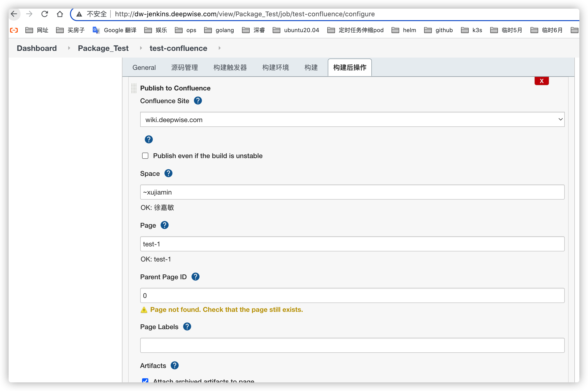Screen dimensions: 588x391
Task: Click into the Space input field
Action: pyautogui.click(x=352, y=192)
